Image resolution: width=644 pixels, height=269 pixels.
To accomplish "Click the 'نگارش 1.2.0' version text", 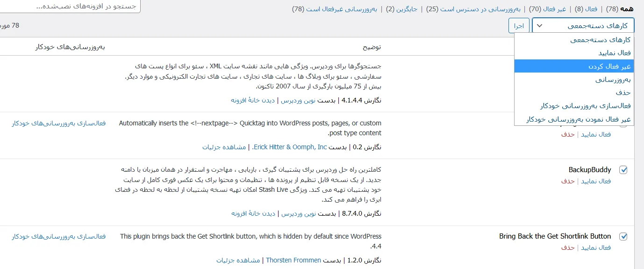I will pyautogui.click(x=365, y=260).
